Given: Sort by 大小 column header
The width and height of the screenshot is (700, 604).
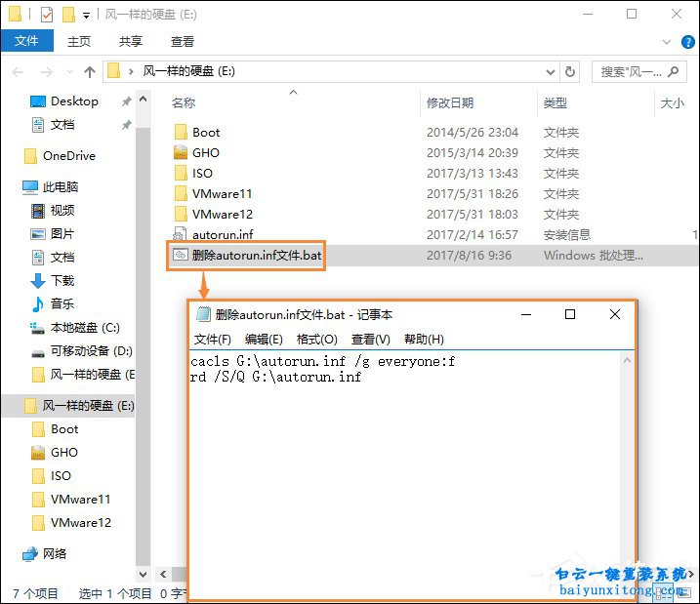Looking at the screenshot, I should (x=672, y=103).
